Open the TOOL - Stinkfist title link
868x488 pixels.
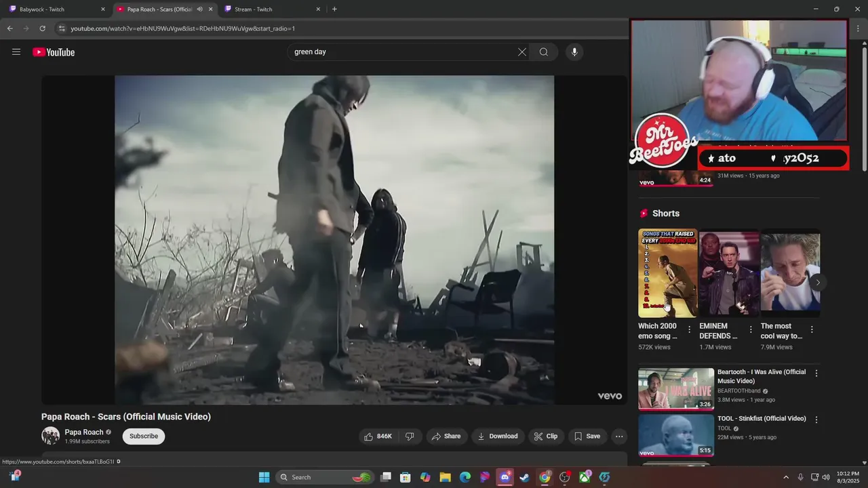pos(762,419)
